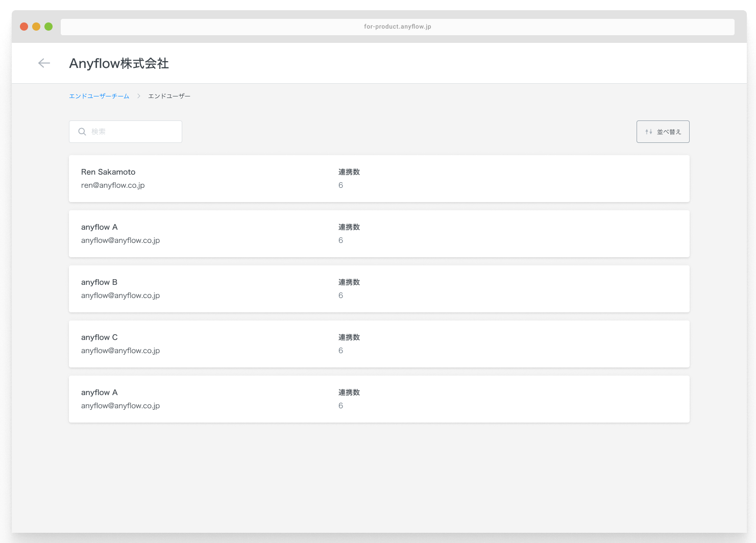Open the Ren Sakamoto user card

coord(379,179)
